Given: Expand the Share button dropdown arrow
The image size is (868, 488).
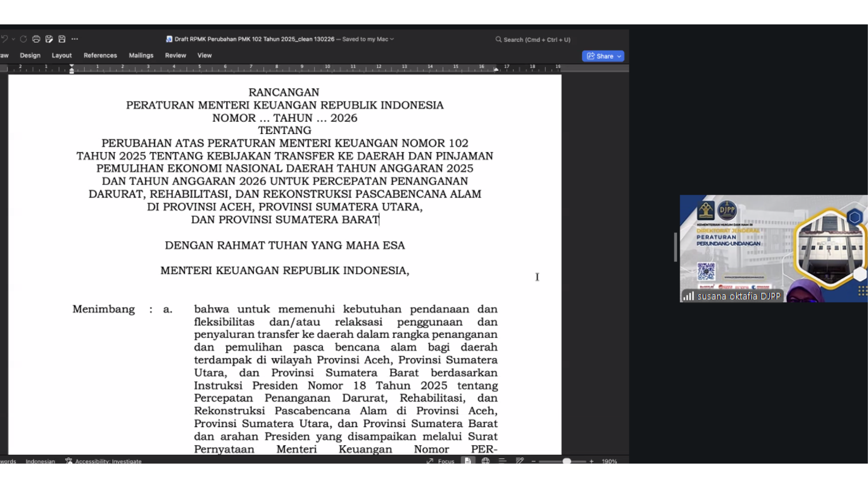Looking at the screenshot, I should click(x=619, y=56).
